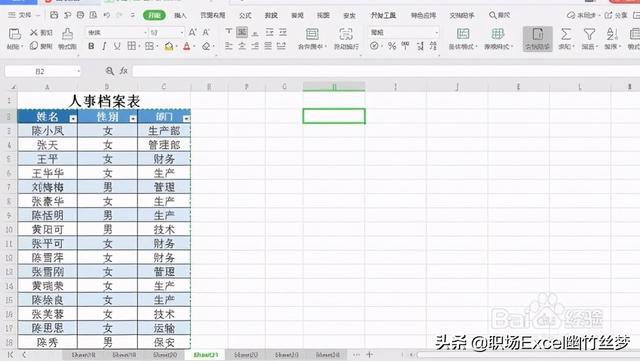Open the number format dropdown

[x=437, y=32]
